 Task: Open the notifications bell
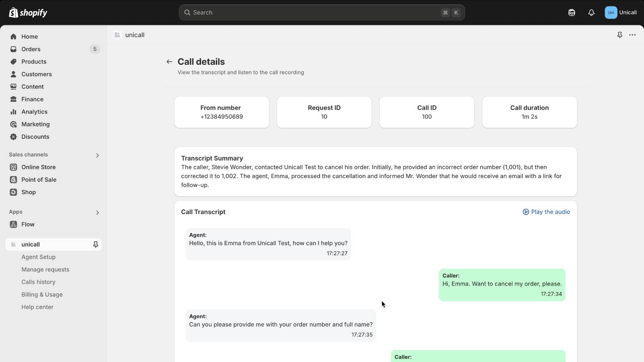[x=591, y=12]
